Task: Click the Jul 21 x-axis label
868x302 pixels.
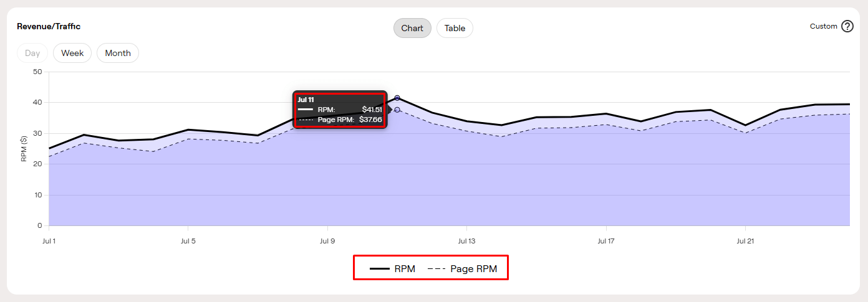Action: pyautogui.click(x=745, y=240)
